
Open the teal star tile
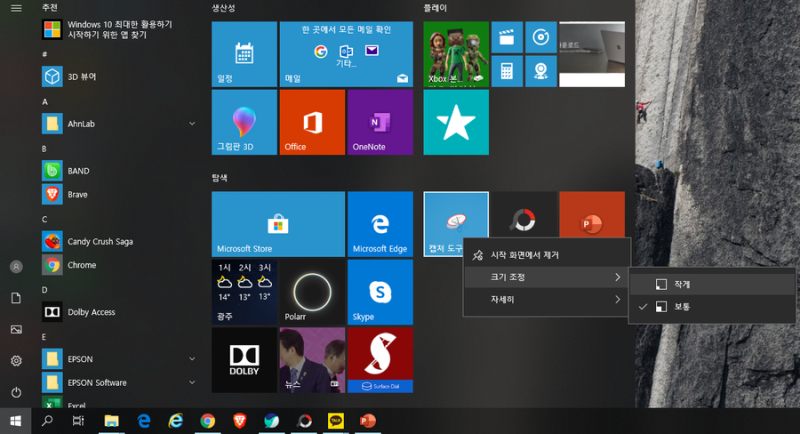pyautogui.click(x=456, y=122)
